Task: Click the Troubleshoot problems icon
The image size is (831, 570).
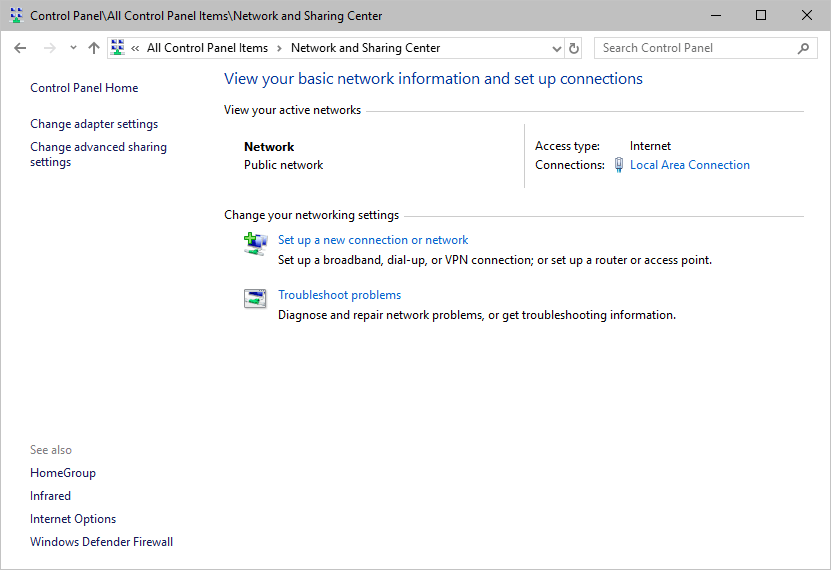Action: coord(255,299)
